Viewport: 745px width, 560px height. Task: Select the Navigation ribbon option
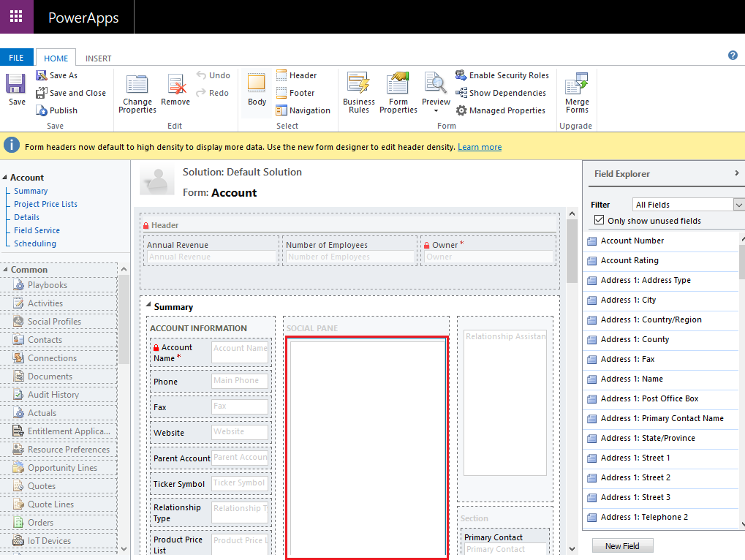click(x=303, y=110)
